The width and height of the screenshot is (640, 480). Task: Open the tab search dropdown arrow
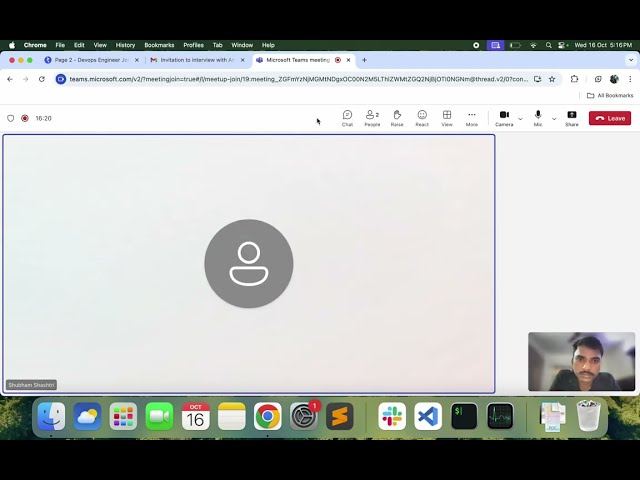631,60
